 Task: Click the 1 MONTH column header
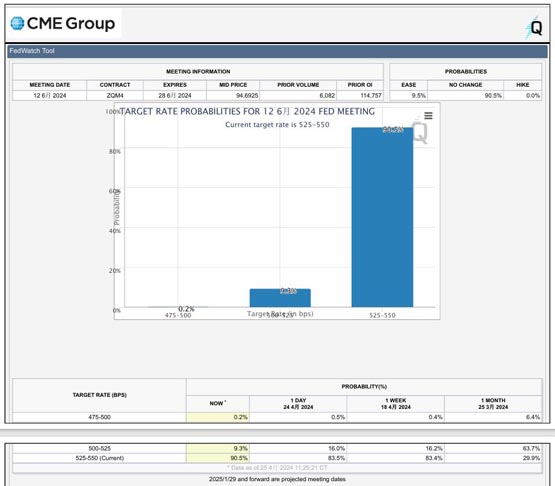493,404
